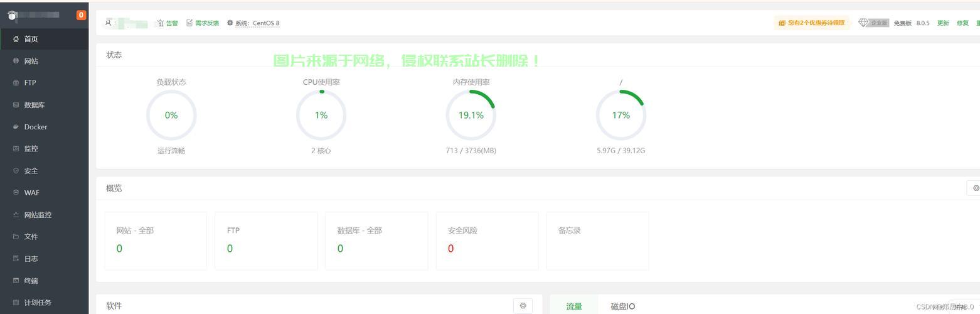Switch to the 磁盘IO tab
980x314 pixels.
click(x=622, y=306)
